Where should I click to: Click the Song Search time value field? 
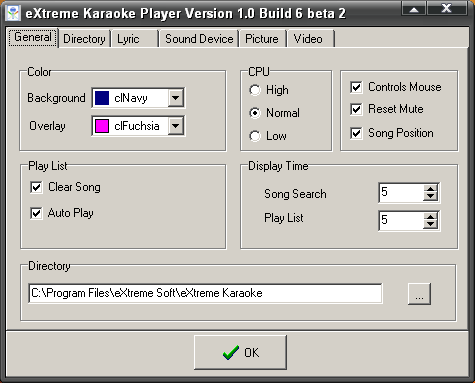[x=401, y=192]
